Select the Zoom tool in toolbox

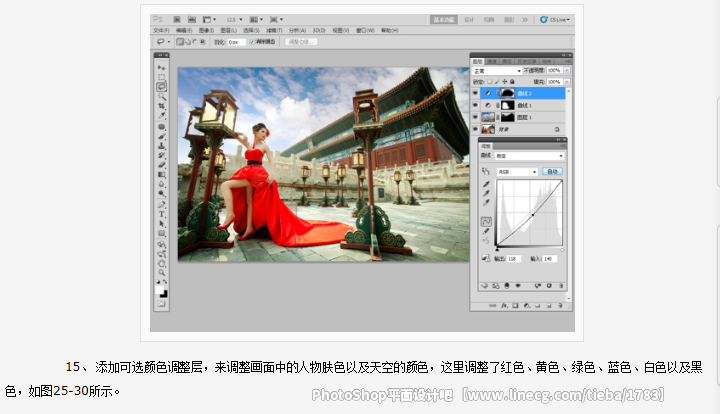click(162, 273)
